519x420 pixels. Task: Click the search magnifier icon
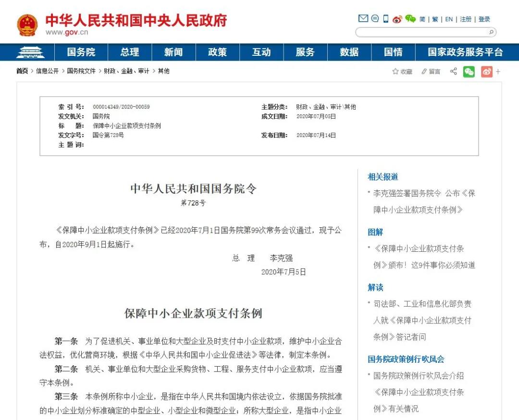491,33
